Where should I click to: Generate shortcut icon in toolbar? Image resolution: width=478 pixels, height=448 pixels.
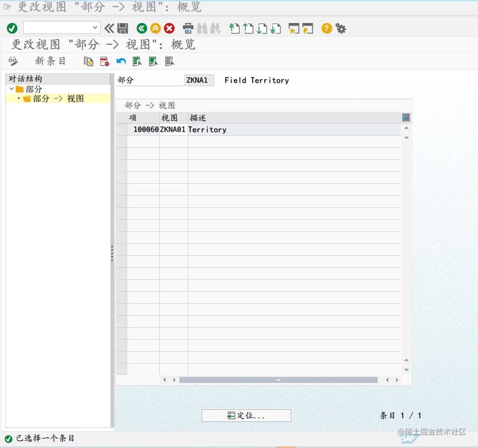[x=308, y=28]
